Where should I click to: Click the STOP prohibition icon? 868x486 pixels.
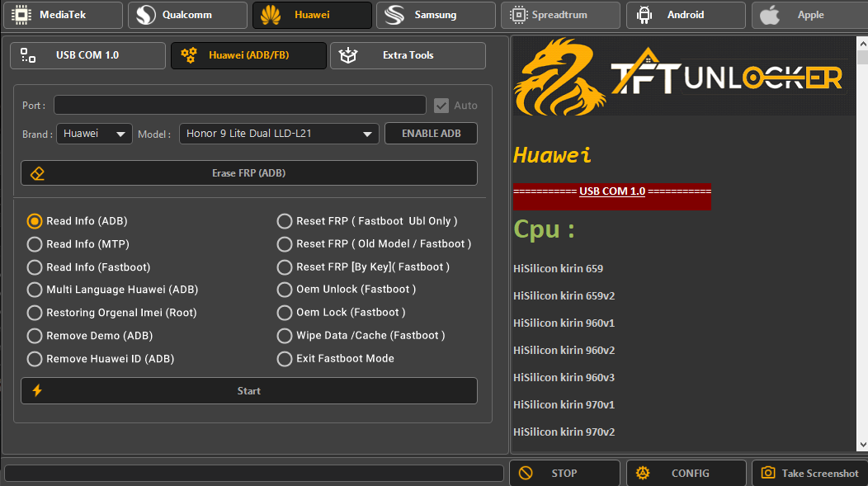tap(526, 473)
